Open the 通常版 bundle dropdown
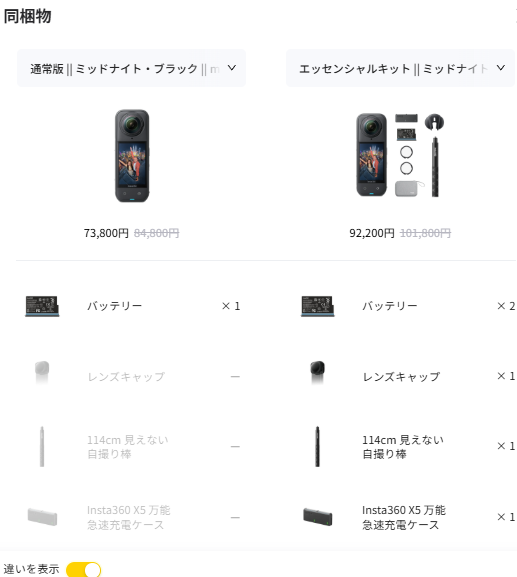 click(131, 68)
